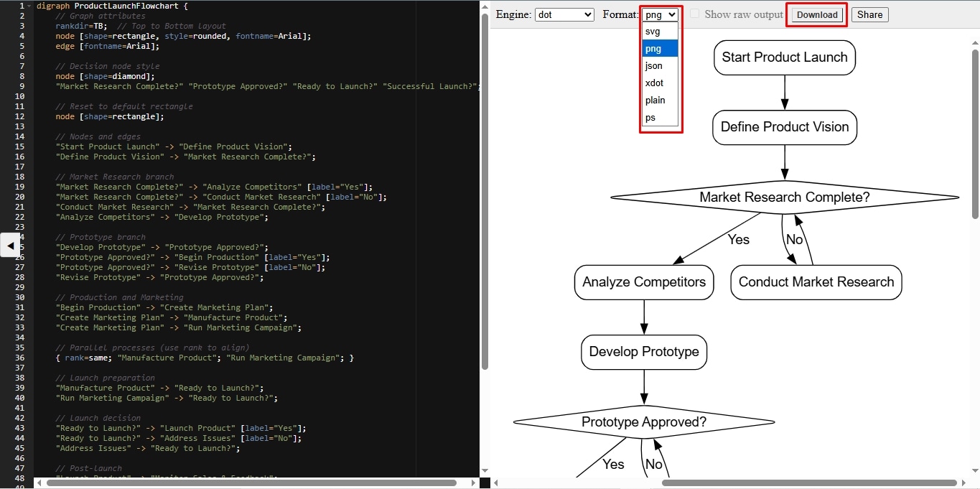The height and width of the screenshot is (489, 980).
Task: Click 'Manufacture Product -> Ready to Launch?' line 39
Action: pos(159,388)
